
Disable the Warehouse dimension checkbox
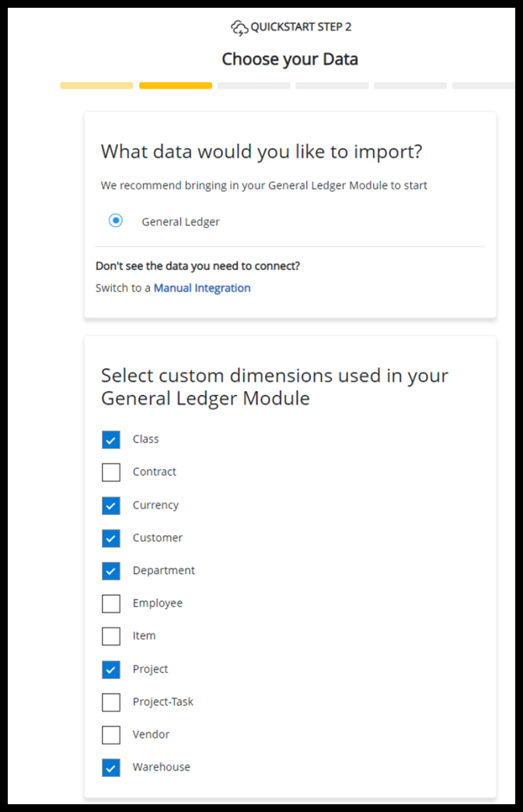(111, 768)
